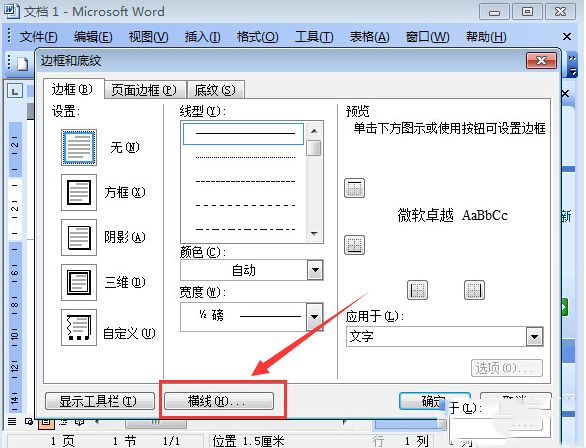Toggle the right border button in preview
This screenshot has height=448, width=586.
pyautogui.click(x=474, y=290)
